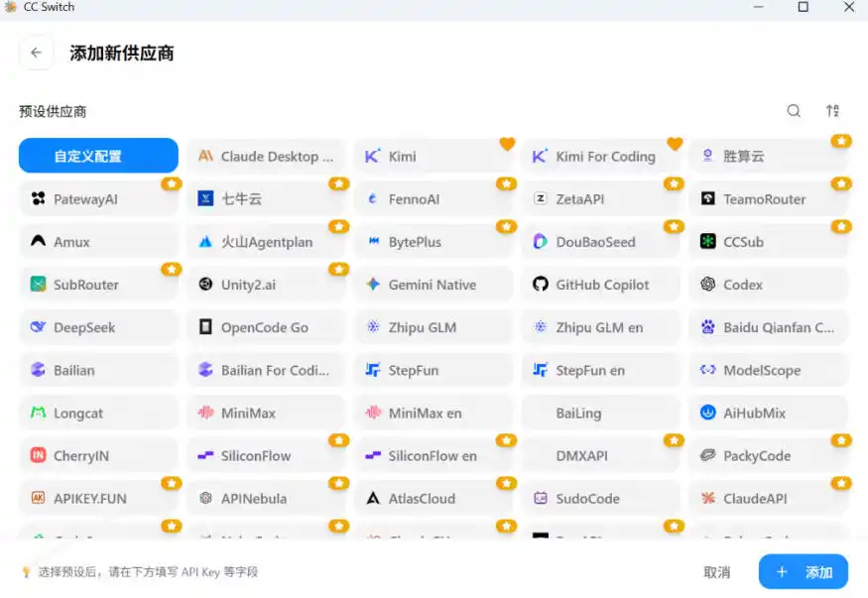
Task: Click the CCSub logo icon
Action: tap(707, 241)
